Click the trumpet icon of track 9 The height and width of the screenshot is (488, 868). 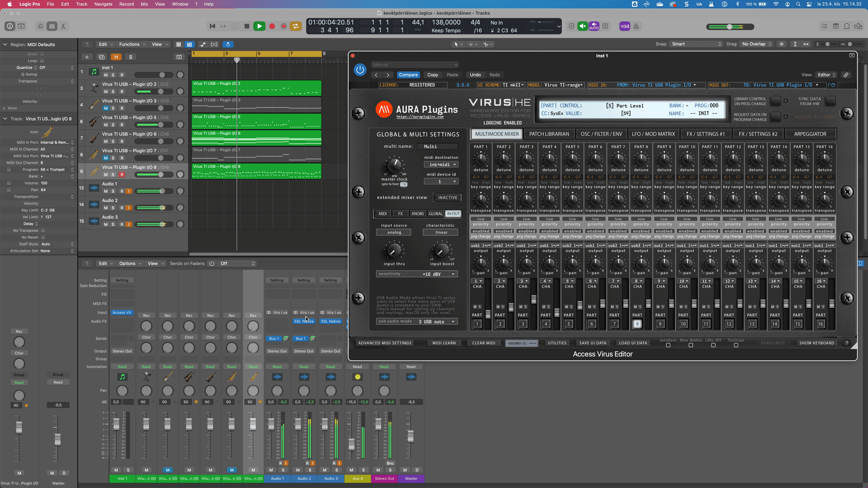tap(94, 171)
